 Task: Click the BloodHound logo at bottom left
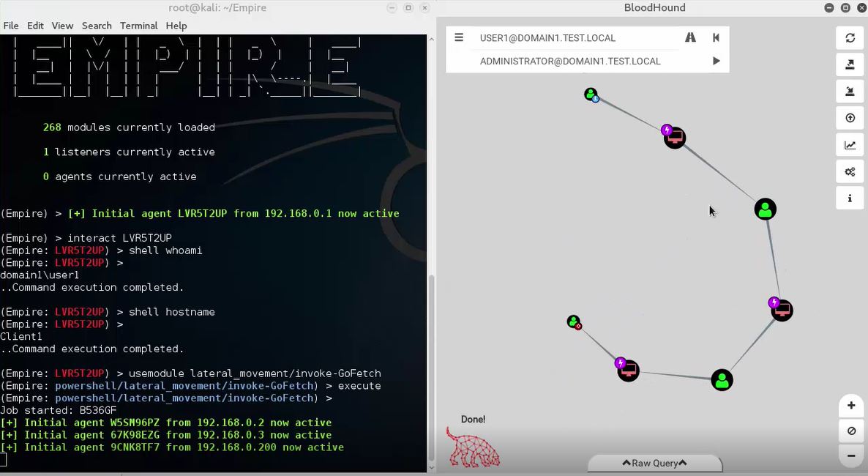[474, 447]
